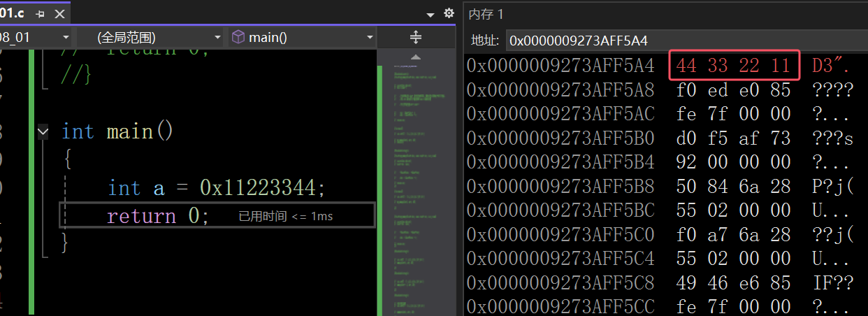
Task: Collapse the int main() code block
Action: pyautogui.click(x=43, y=131)
